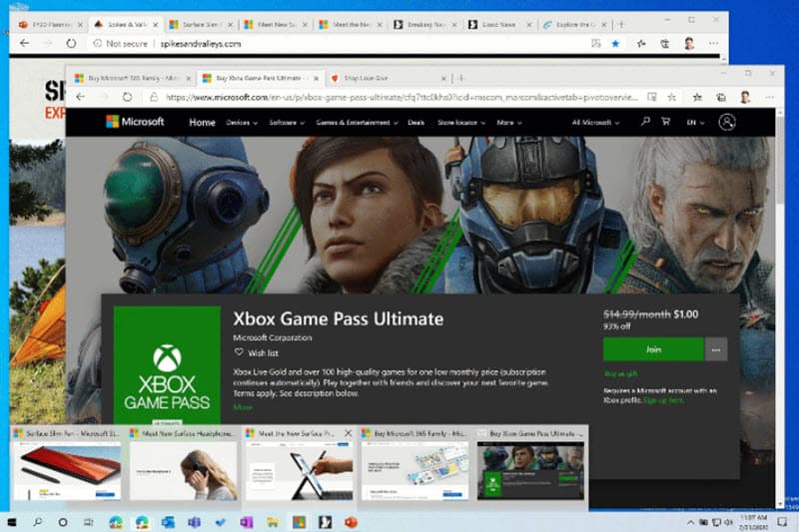Add to wish list with the heart icon
799x532 pixels.
(239, 352)
